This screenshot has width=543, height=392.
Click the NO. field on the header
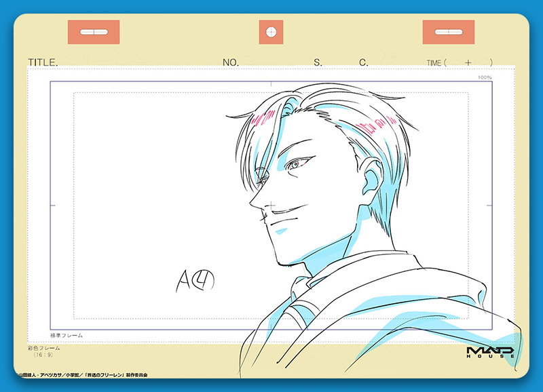[231, 62]
